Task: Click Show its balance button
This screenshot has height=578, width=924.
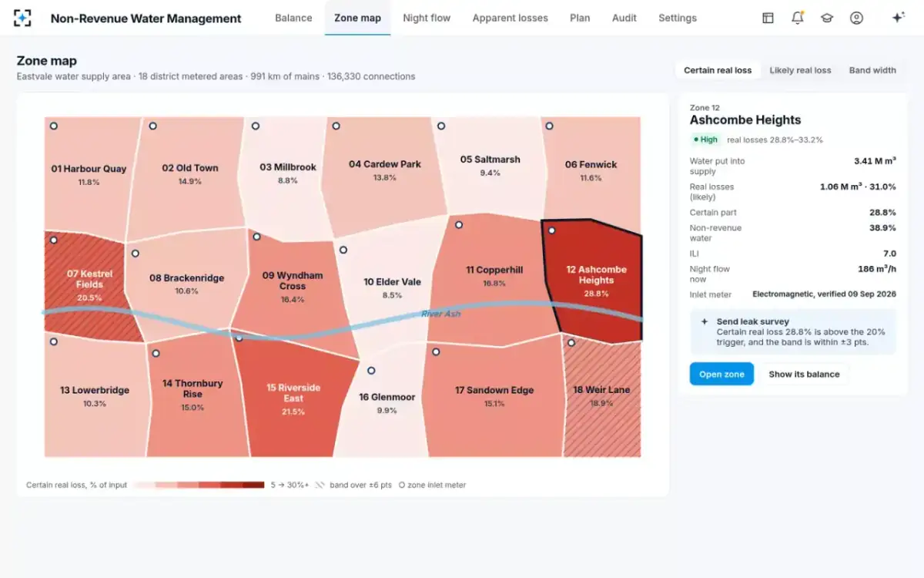Action: pyautogui.click(x=804, y=375)
